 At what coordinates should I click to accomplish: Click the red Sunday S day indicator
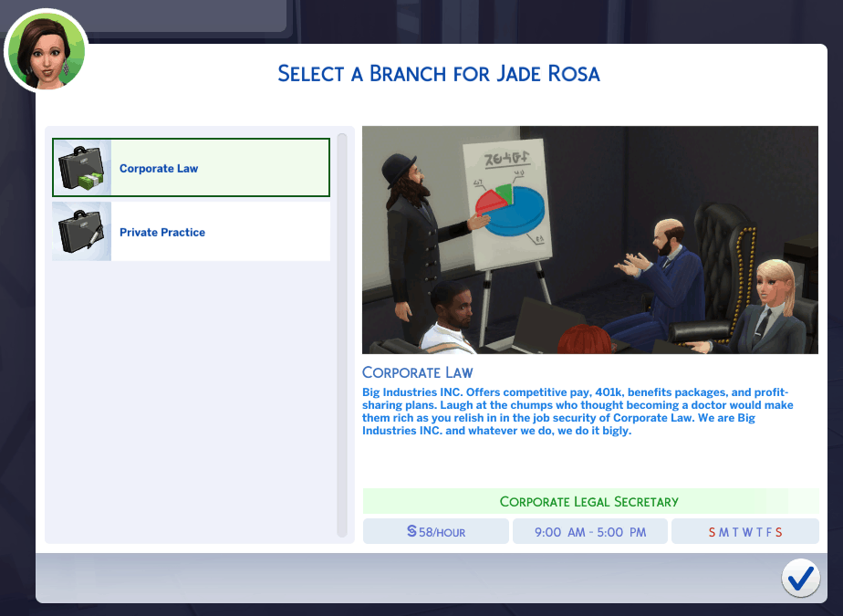(712, 532)
